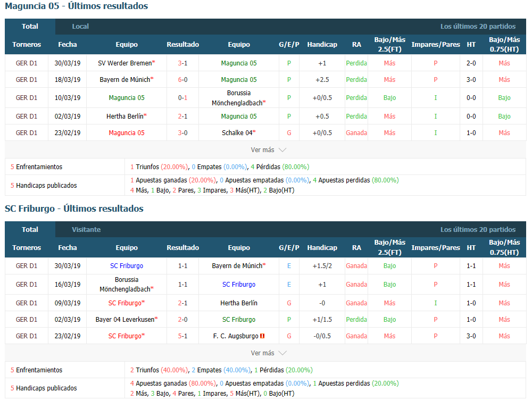The image size is (532, 400).
Task: Click the 09/03/19 date in SC Friburgo table
Action: [x=68, y=303]
